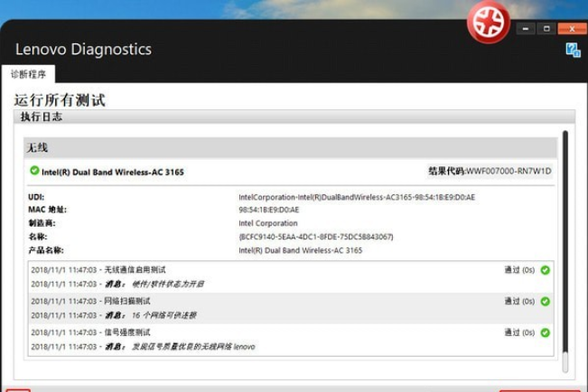588x392 pixels.
Task: Click the green check beside Intel(R) Dual Band Wireless-AC 3165
Action: point(34,171)
